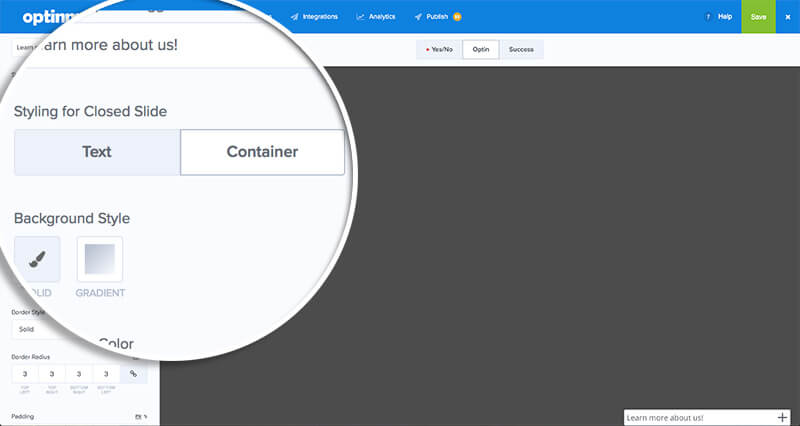The width and height of the screenshot is (800, 426).
Task: Click the 'Learn more about us!' slide preview
Action: 707,417
